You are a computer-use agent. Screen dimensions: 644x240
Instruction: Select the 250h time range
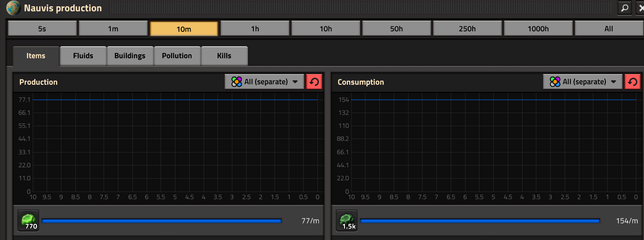click(467, 28)
